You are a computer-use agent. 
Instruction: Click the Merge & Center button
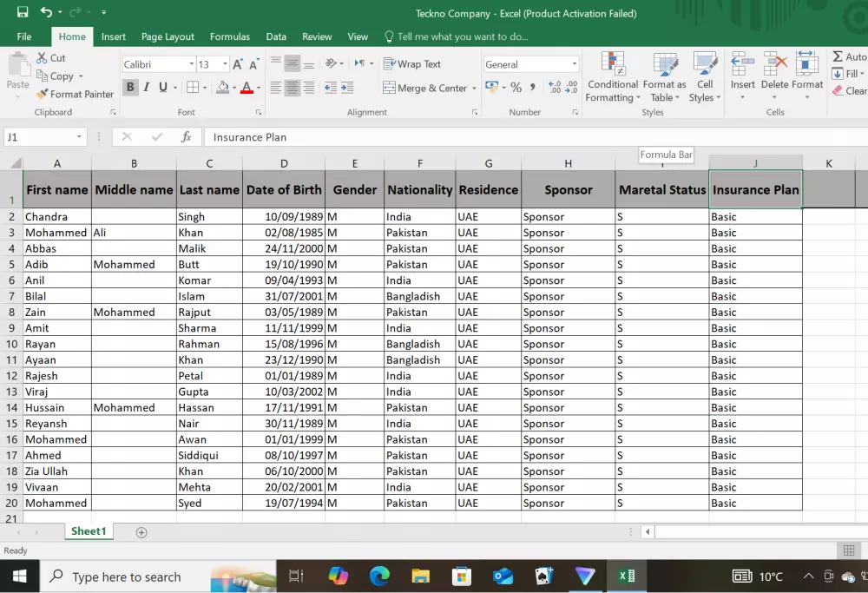pos(424,88)
